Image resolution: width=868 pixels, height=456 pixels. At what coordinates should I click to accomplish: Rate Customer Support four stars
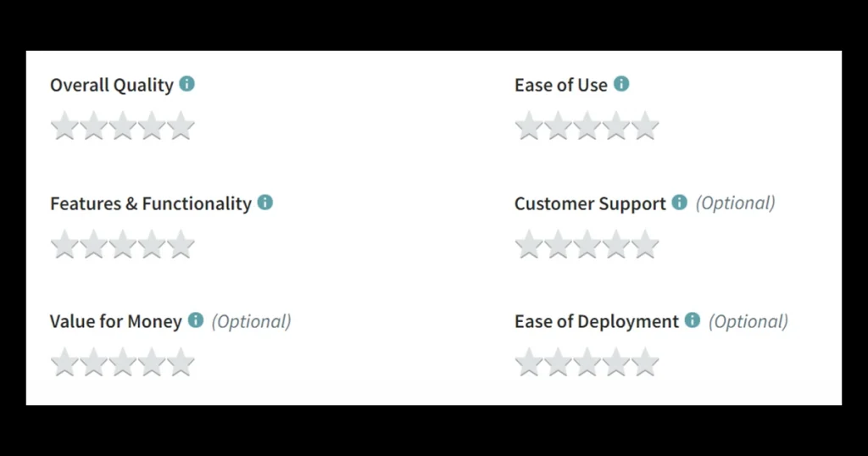coord(616,244)
